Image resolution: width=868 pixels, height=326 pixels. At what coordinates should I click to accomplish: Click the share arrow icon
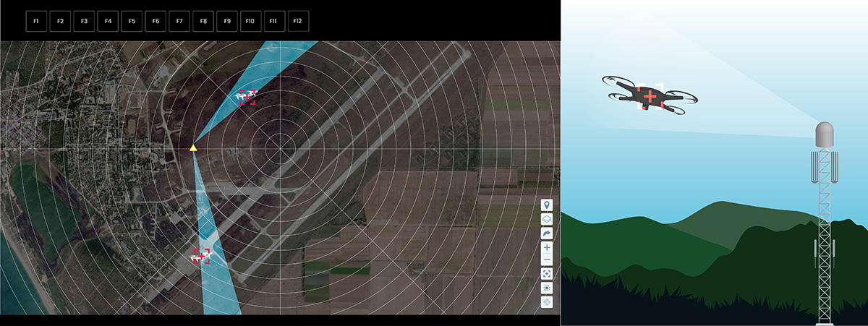coord(547,233)
